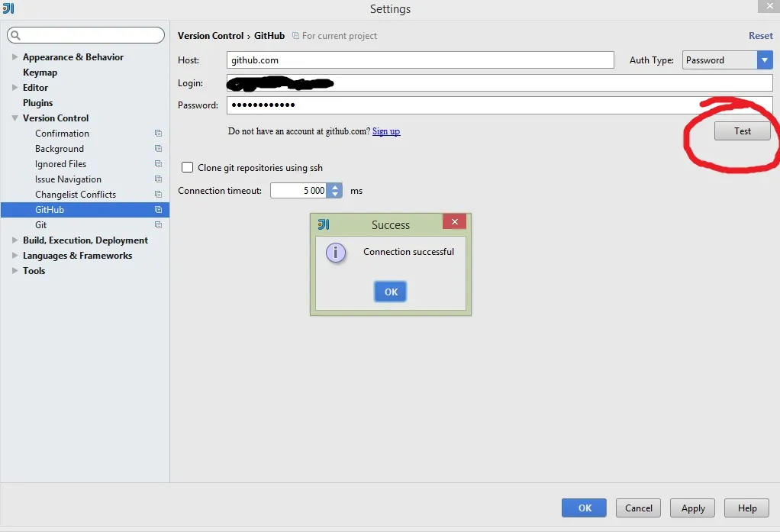The image size is (780, 532).
Task: Expand the Editor settings section
Action: (15, 87)
